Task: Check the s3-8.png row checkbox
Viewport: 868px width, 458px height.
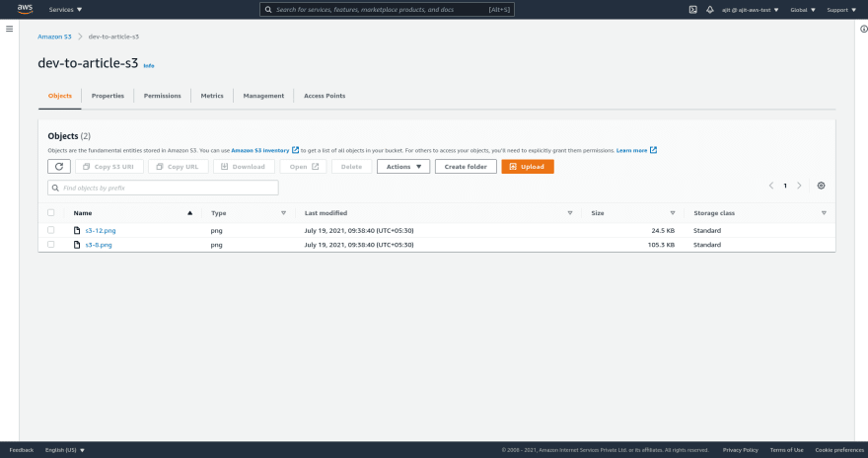Action: [x=51, y=244]
